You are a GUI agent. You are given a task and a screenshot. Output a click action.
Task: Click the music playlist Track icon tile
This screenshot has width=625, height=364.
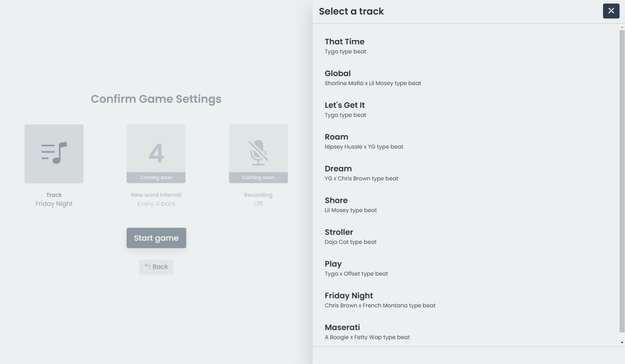54,153
